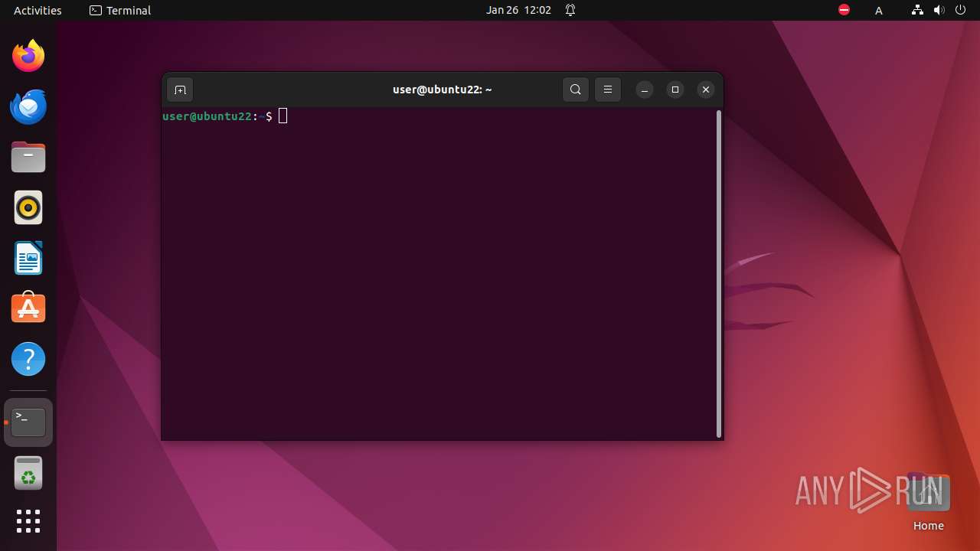The height and width of the screenshot is (551, 980).
Task: Click the notification bell icon
Action: pos(570,10)
